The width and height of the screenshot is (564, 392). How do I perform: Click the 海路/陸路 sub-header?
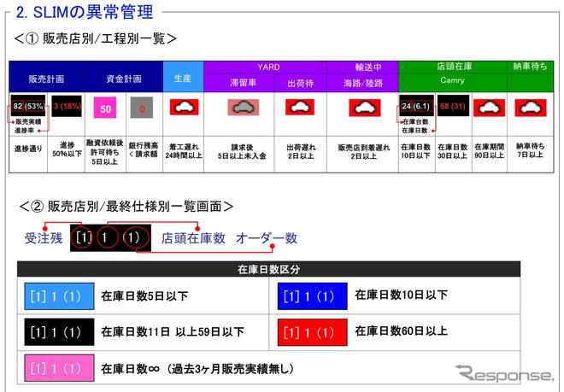pos(362,83)
